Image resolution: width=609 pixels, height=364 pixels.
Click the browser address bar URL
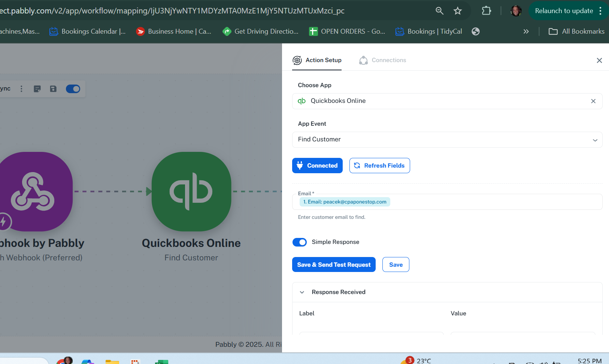coord(172,11)
